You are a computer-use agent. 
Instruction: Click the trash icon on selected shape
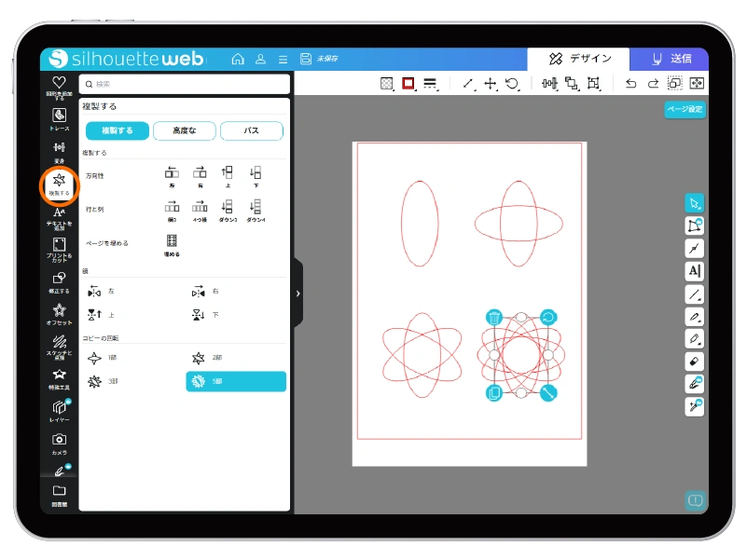coord(494,317)
